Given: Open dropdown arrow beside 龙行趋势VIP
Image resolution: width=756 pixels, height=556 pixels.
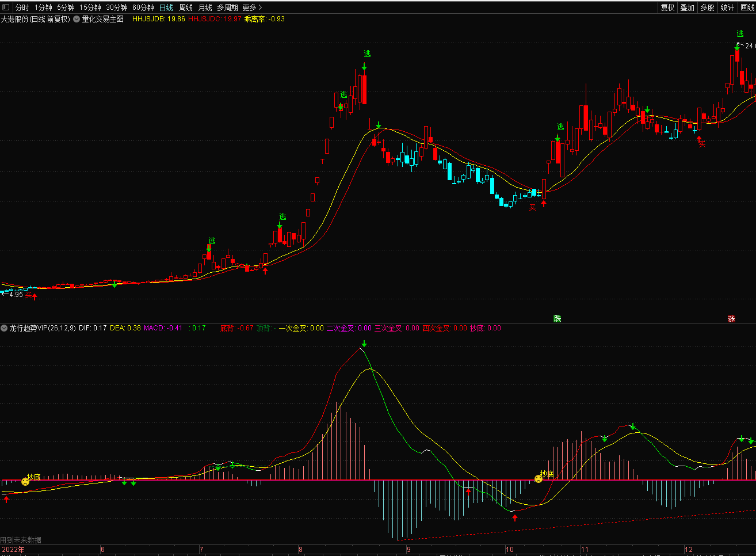Looking at the screenshot, I should 4,328.
